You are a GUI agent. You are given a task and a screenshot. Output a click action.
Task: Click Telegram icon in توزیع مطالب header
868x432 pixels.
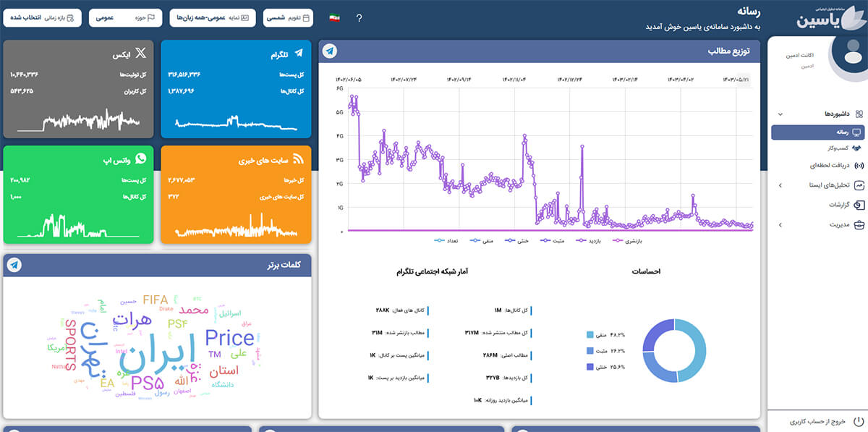click(x=330, y=51)
